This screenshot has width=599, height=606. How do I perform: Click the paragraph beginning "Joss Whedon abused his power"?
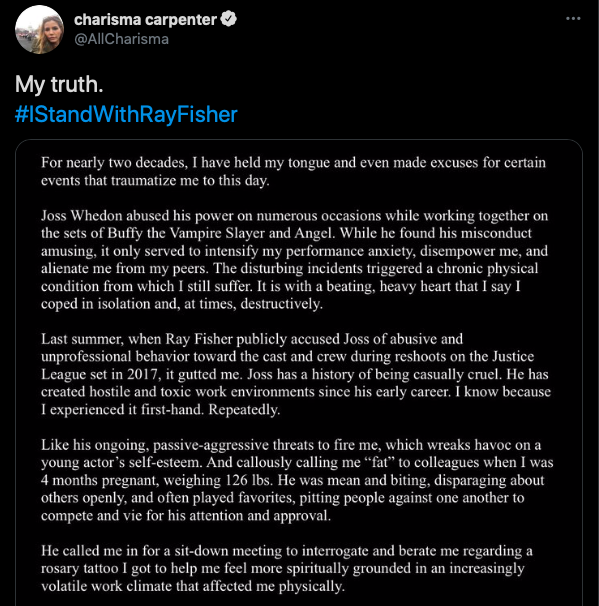click(x=294, y=259)
